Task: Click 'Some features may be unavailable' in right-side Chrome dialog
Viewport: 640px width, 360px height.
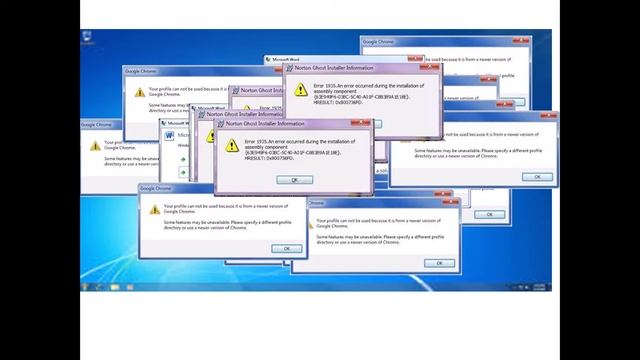Action: 478,153
